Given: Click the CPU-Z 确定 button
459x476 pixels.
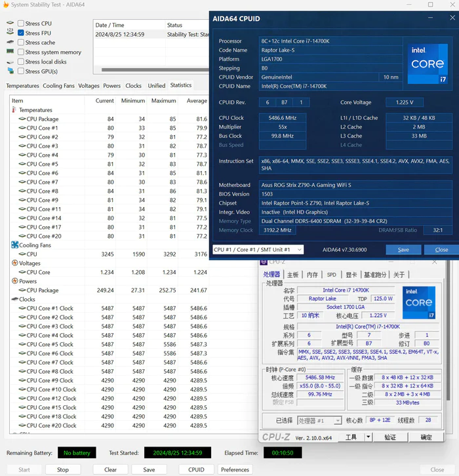Looking at the screenshot, I should (426, 437).
